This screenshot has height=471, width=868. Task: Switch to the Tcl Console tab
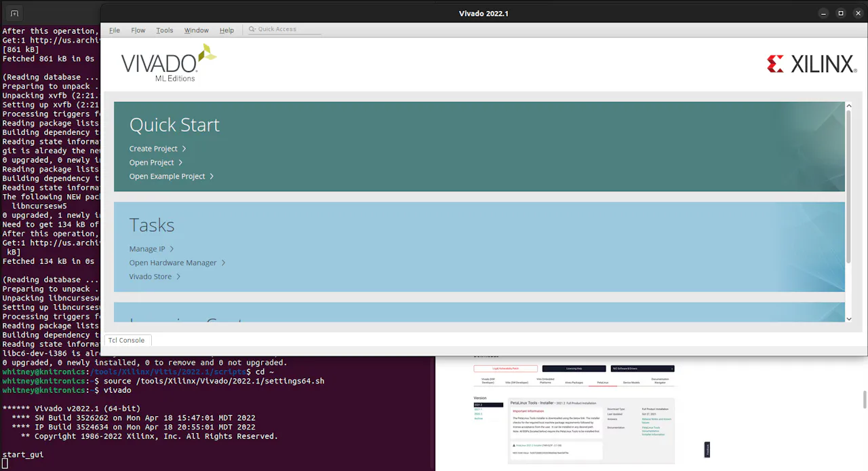pos(127,340)
